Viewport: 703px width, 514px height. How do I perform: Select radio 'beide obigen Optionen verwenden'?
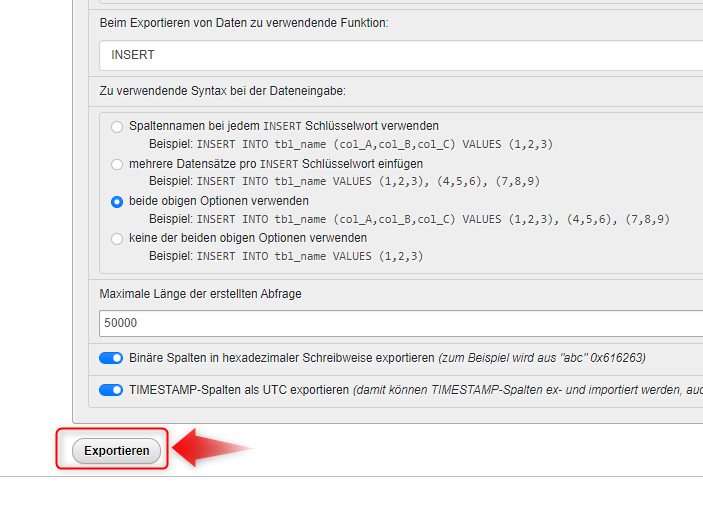tap(118, 201)
